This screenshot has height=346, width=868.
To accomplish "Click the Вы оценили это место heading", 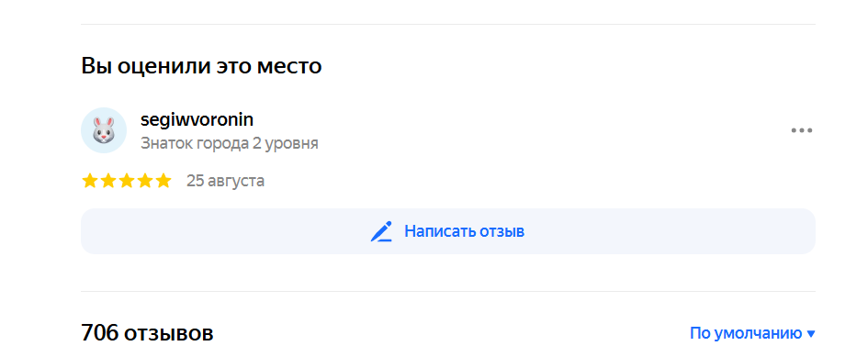I will [201, 66].
